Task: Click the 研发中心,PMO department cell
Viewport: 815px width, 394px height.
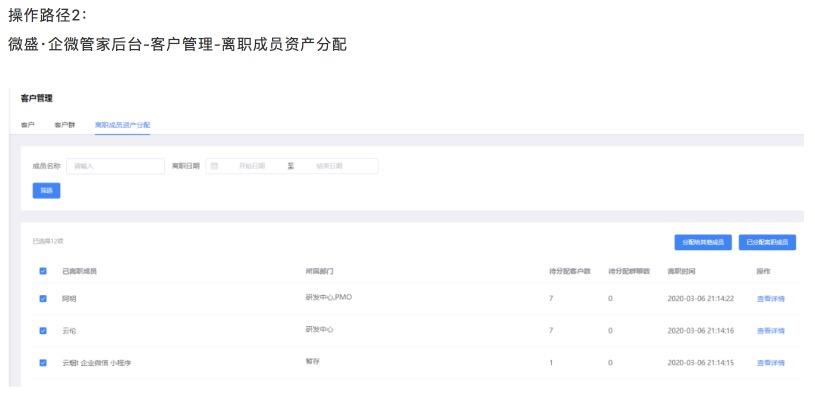Action: click(328, 297)
